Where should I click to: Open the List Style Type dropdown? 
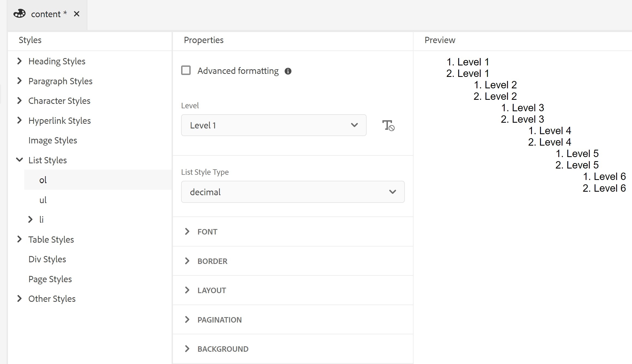(x=293, y=192)
